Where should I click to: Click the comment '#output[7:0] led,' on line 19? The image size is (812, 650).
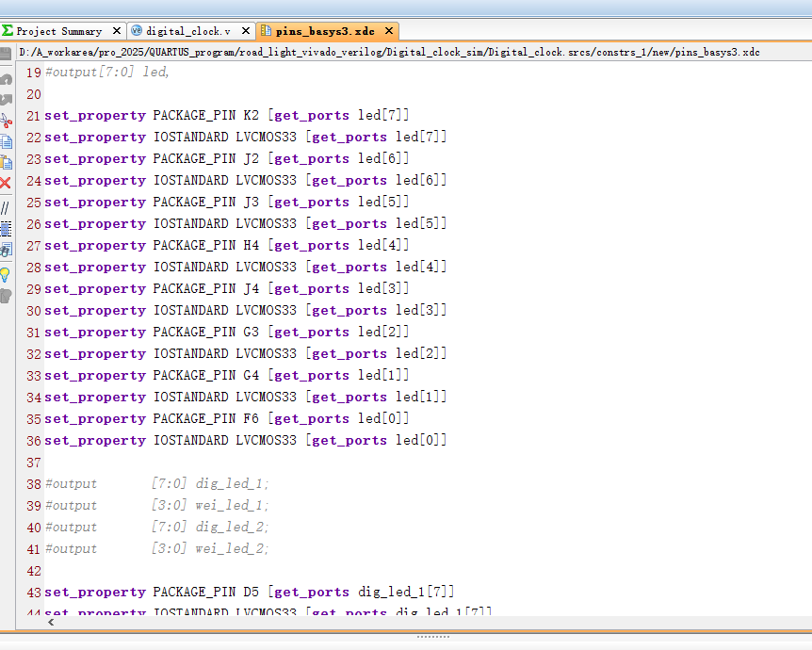click(107, 72)
